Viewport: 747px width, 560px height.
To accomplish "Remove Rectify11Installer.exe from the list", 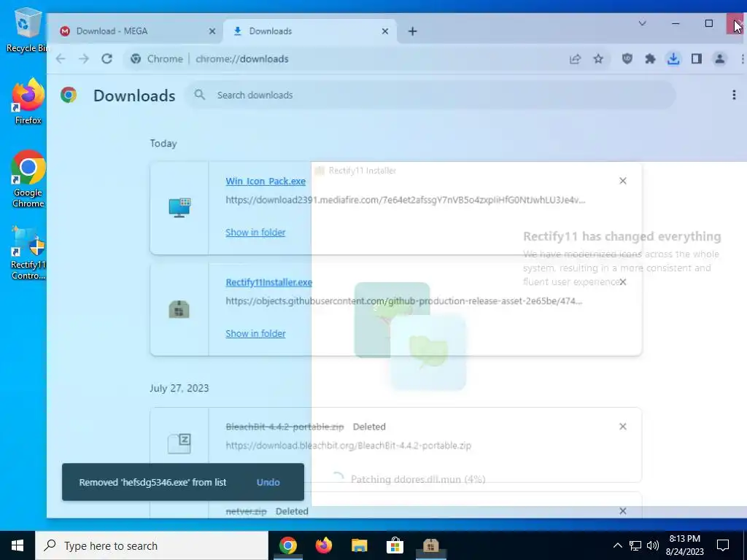I will pyautogui.click(x=623, y=282).
